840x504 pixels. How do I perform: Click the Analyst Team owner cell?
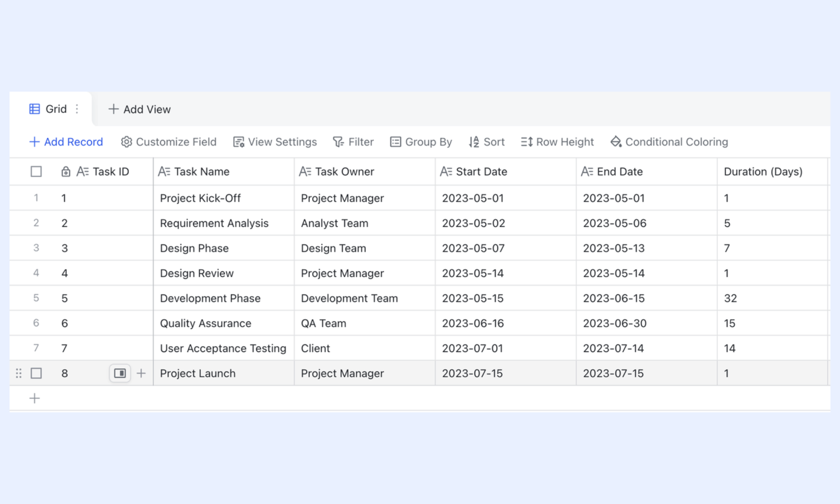[365, 223]
